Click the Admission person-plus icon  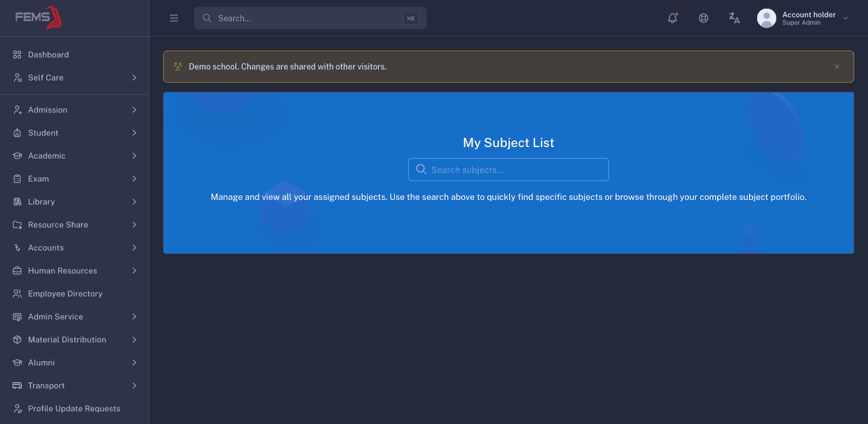point(17,110)
